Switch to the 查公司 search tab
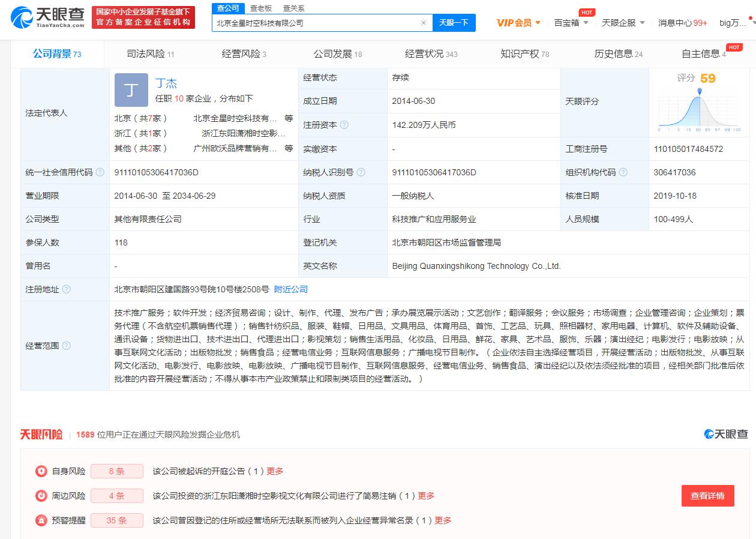Image resolution: width=756 pixels, height=539 pixels. [x=228, y=8]
